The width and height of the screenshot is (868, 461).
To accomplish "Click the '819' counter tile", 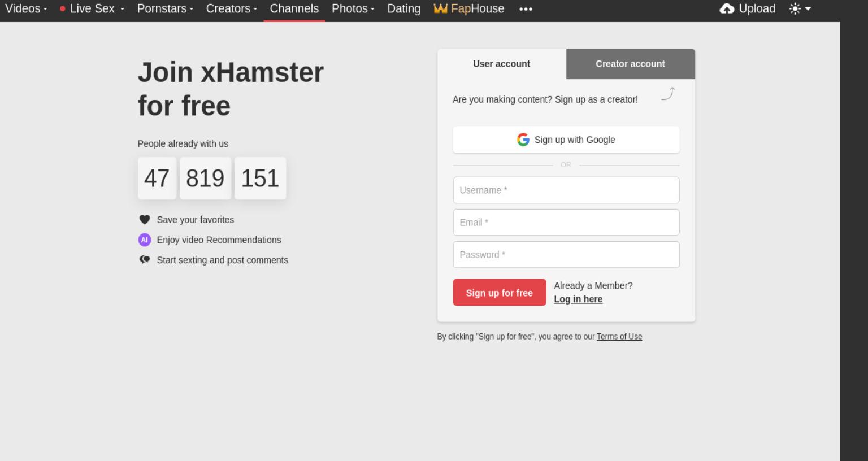I will [205, 179].
